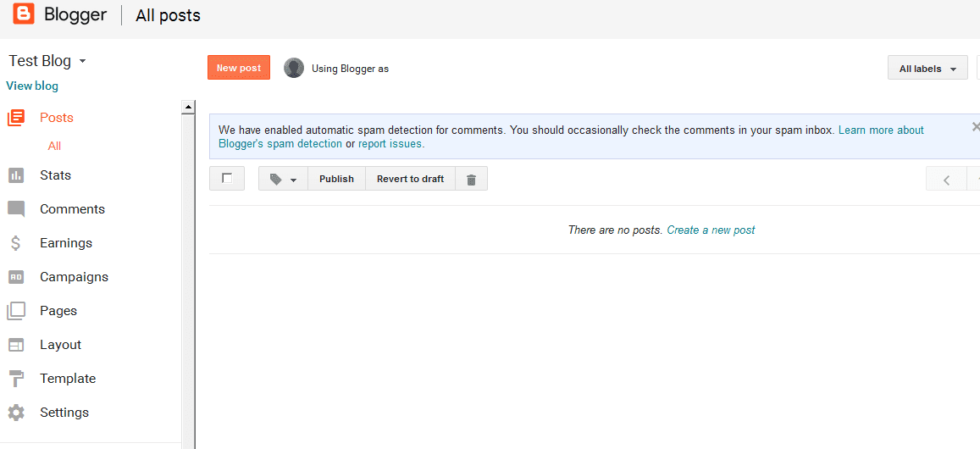The height and width of the screenshot is (449, 980).
Task: Click the Campaigns AD icon
Action: tap(16, 276)
